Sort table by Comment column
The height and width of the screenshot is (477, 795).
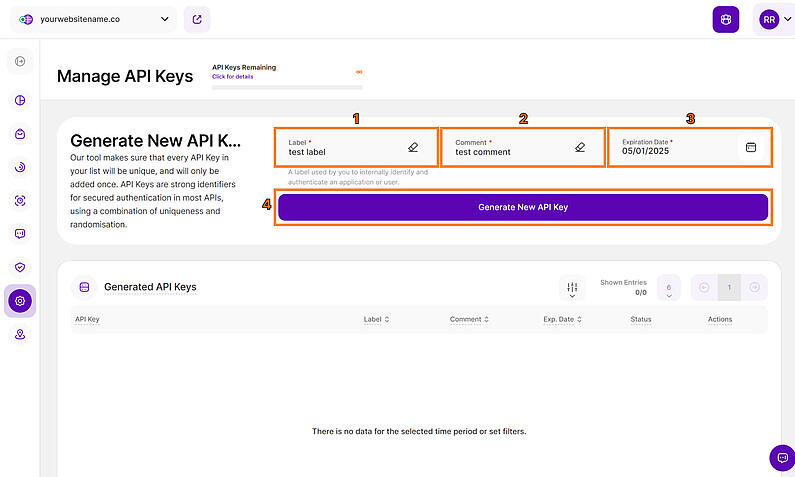point(469,319)
